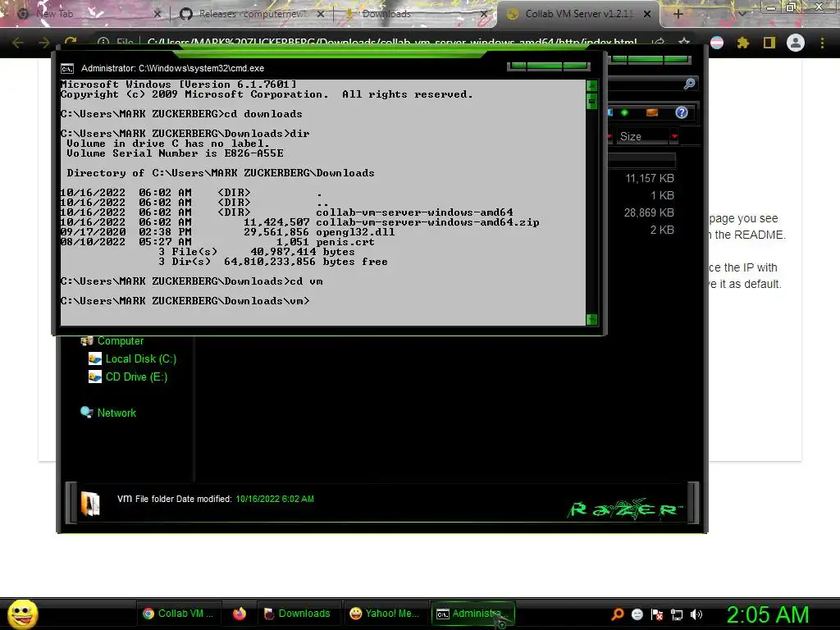
Task: Open the smiley face Start button
Action: (x=22, y=614)
